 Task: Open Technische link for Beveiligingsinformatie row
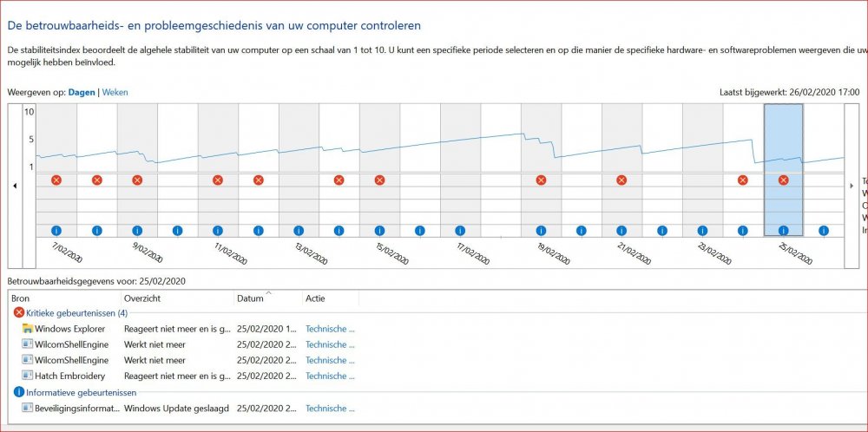click(x=330, y=409)
